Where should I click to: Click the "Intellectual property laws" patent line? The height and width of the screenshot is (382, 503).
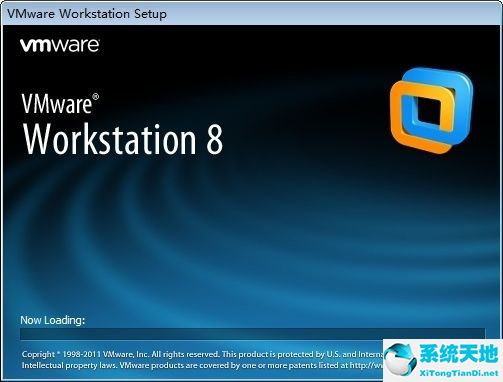click(x=202, y=365)
